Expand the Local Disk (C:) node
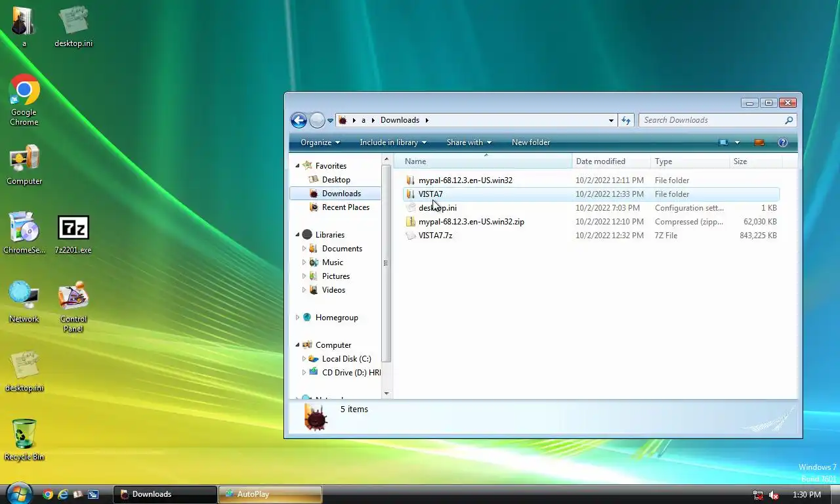The height and width of the screenshot is (504, 840). (304, 359)
